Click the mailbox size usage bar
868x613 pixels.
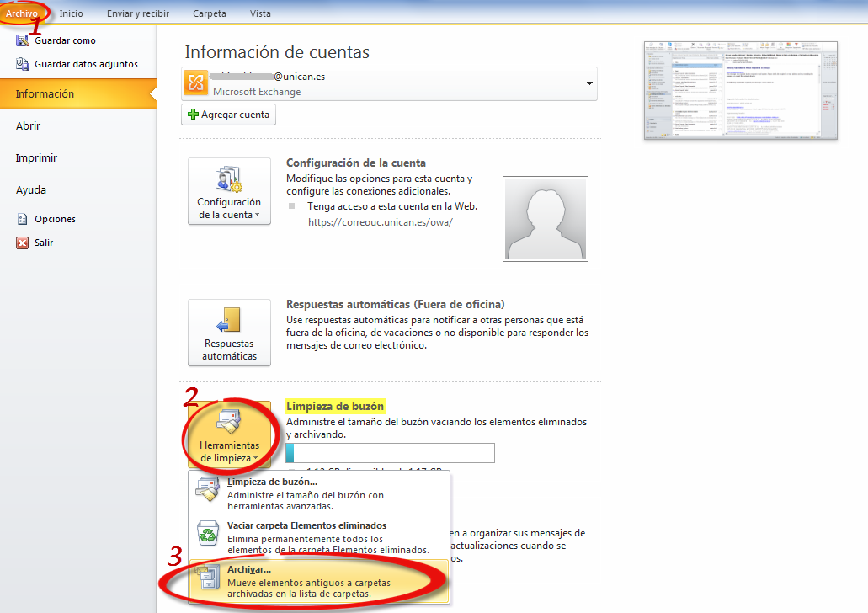tap(391, 453)
